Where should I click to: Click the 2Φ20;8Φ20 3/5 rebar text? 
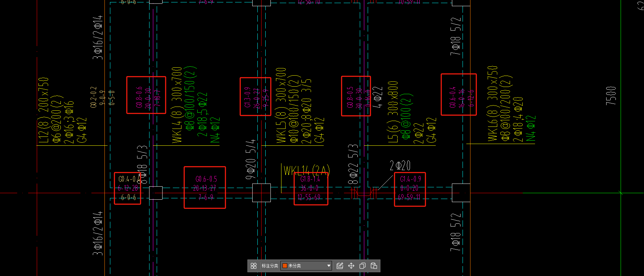pos(306,111)
